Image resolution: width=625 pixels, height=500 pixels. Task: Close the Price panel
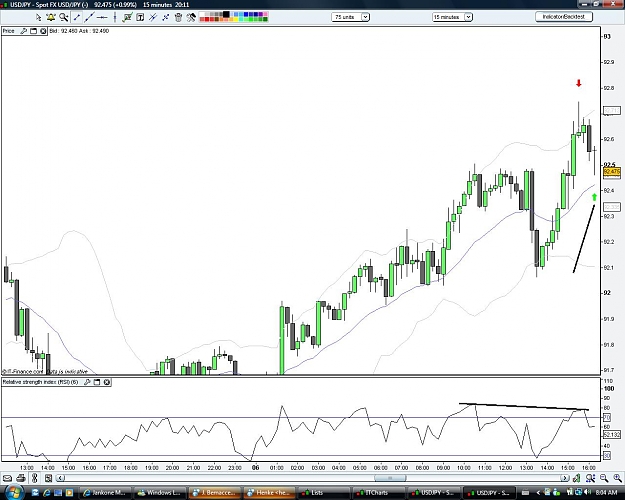(x=43, y=31)
